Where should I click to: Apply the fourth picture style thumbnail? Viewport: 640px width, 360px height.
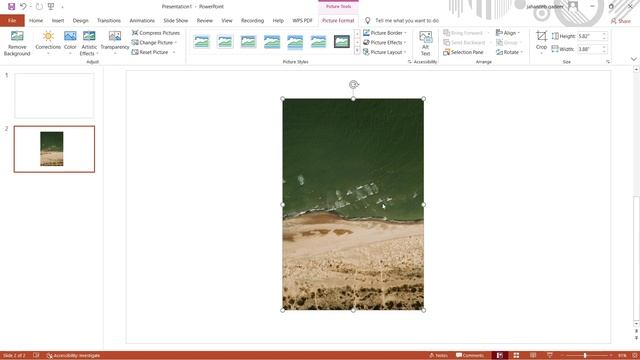(x=272, y=42)
